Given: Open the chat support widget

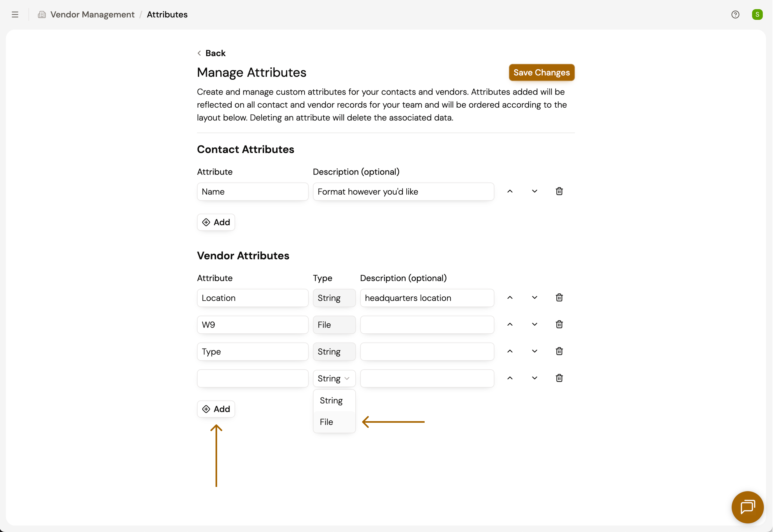Looking at the screenshot, I should [x=747, y=507].
